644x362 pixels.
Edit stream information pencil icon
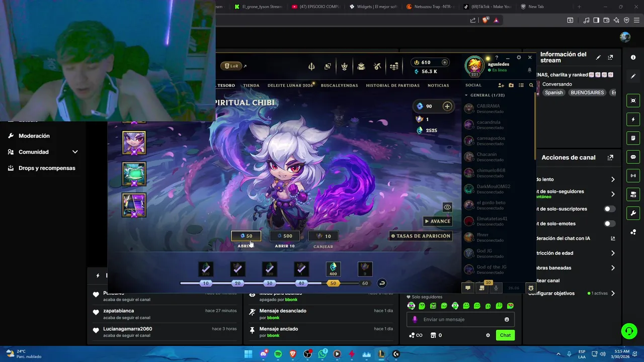[x=598, y=57]
